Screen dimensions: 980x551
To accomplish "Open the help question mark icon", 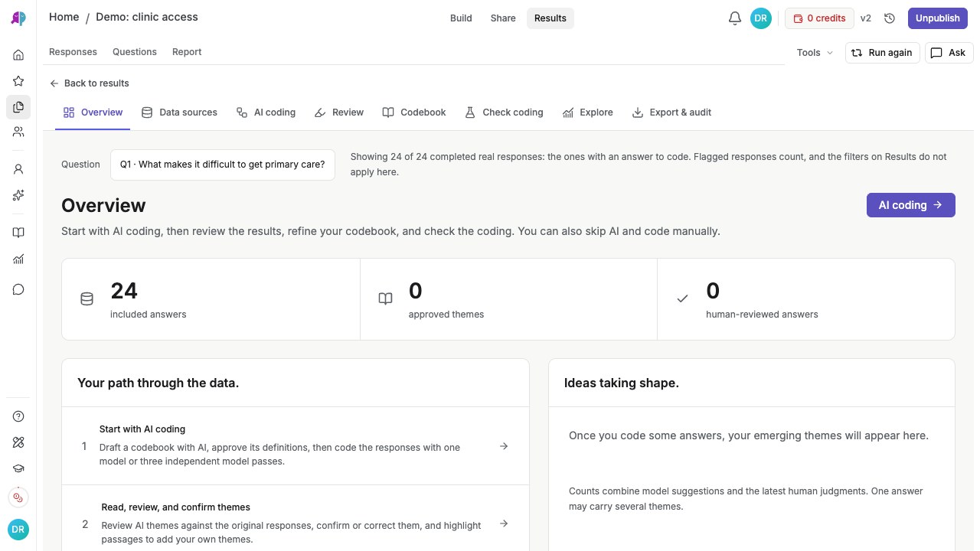I will pos(18,416).
